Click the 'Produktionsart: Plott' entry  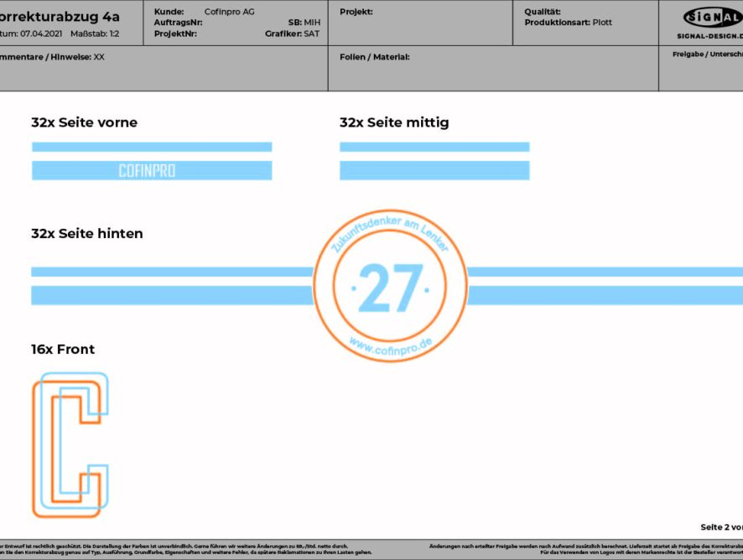(x=568, y=23)
